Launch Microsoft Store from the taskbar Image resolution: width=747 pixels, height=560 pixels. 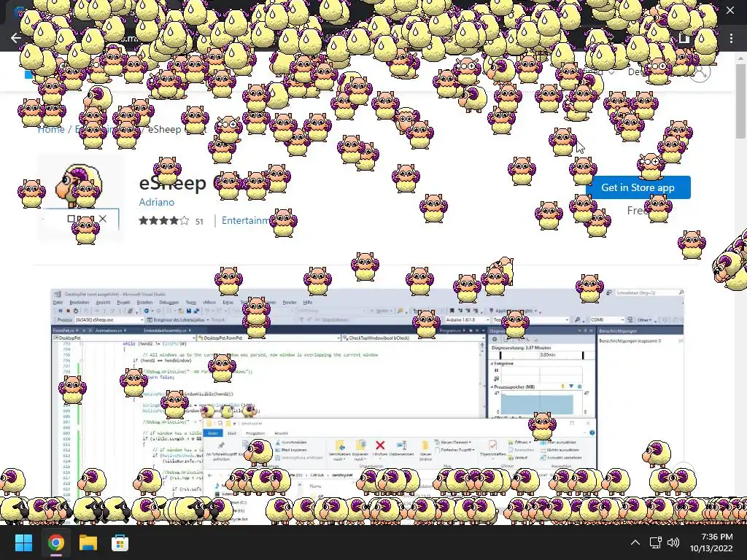pyautogui.click(x=120, y=542)
